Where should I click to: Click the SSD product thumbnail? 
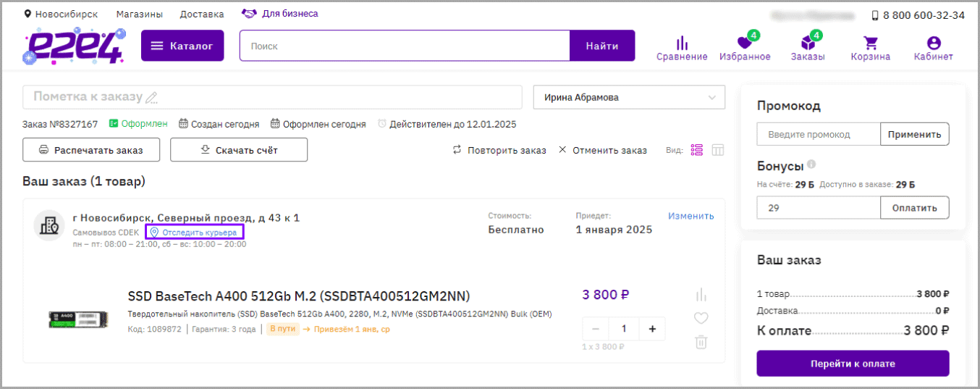click(80, 318)
